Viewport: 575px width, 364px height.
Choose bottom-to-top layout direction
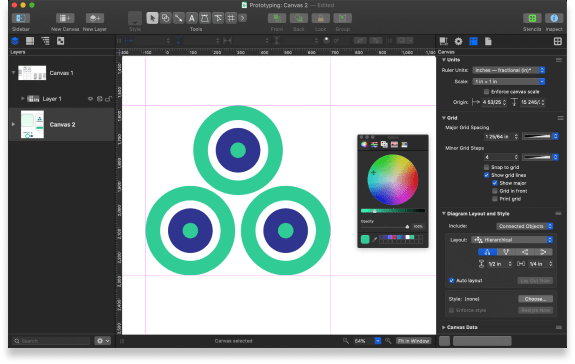506,252
